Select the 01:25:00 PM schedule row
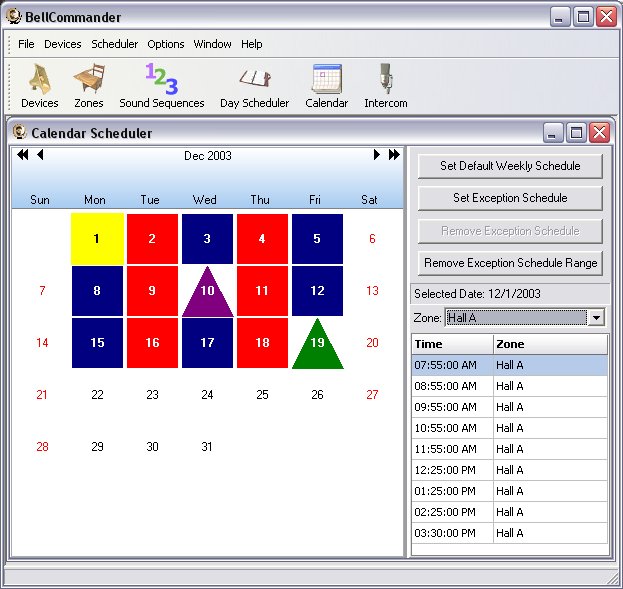Viewport: 623px width, 589px height. point(510,492)
